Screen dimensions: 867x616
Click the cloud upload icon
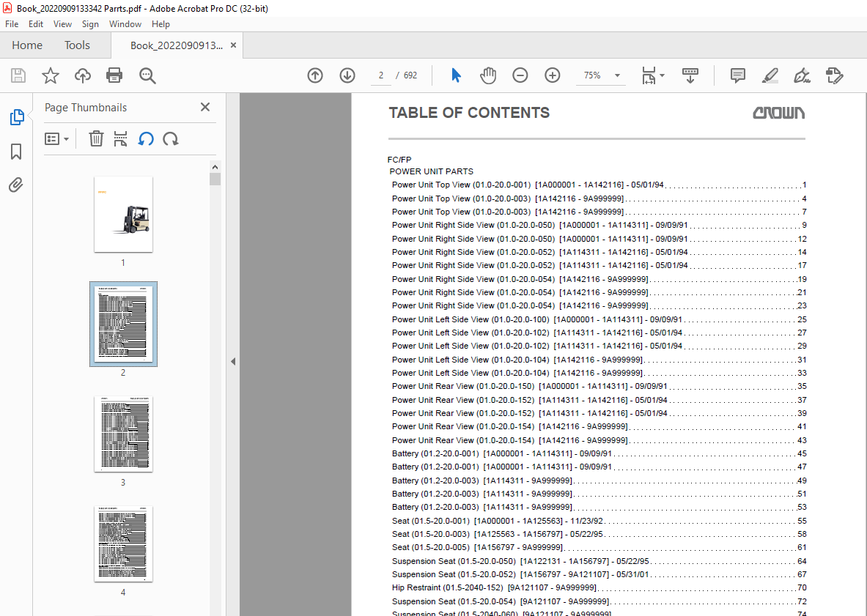[83, 75]
